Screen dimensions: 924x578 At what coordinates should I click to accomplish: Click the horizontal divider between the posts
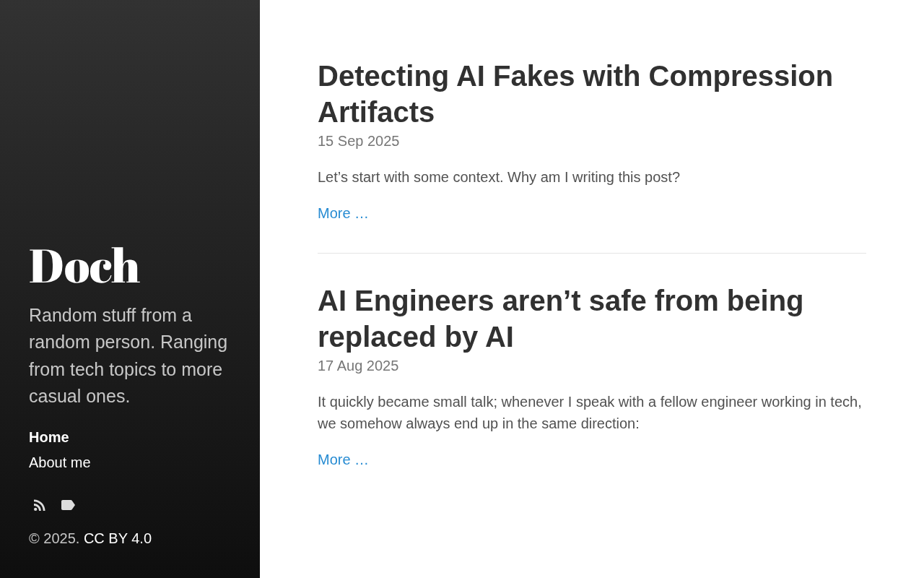(x=592, y=253)
